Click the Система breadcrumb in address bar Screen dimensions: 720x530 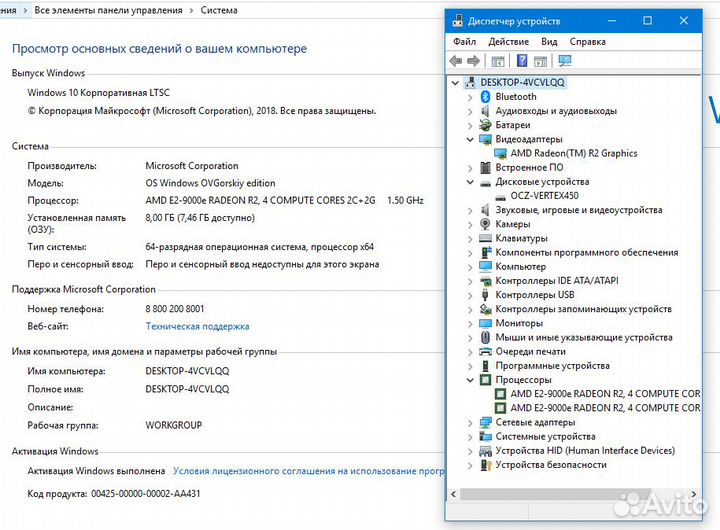(x=219, y=10)
